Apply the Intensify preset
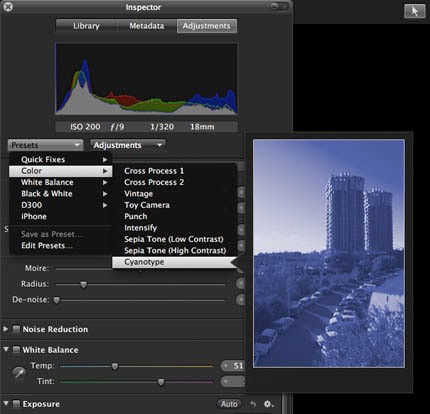This screenshot has height=414, width=430. coord(174,228)
